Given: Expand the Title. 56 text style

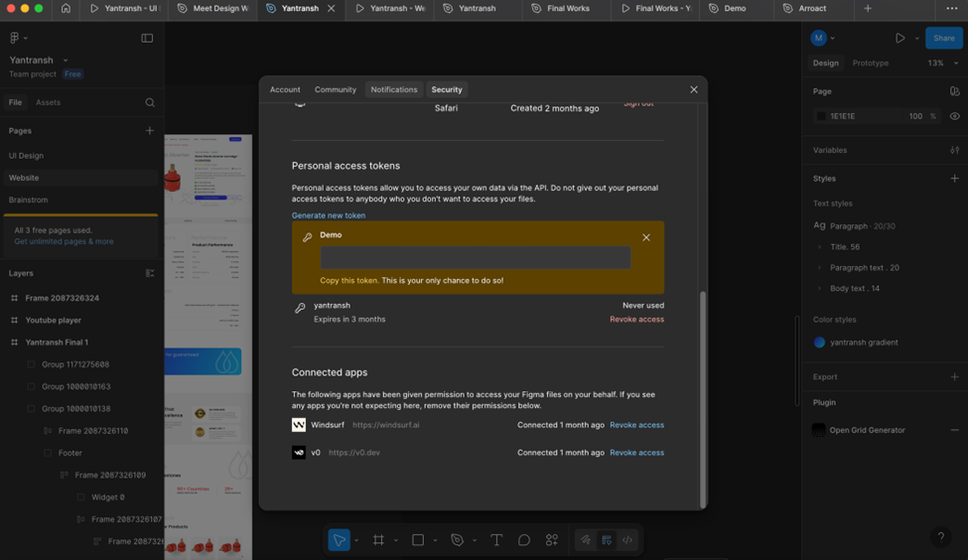Looking at the screenshot, I should (x=820, y=247).
